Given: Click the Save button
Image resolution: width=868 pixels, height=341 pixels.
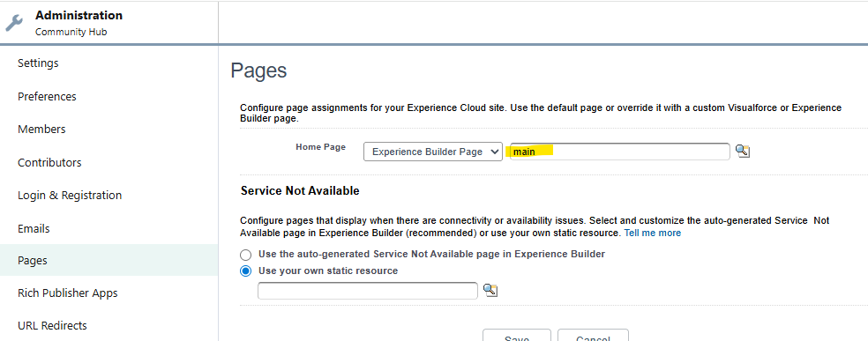Looking at the screenshot, I should (517, 336).
